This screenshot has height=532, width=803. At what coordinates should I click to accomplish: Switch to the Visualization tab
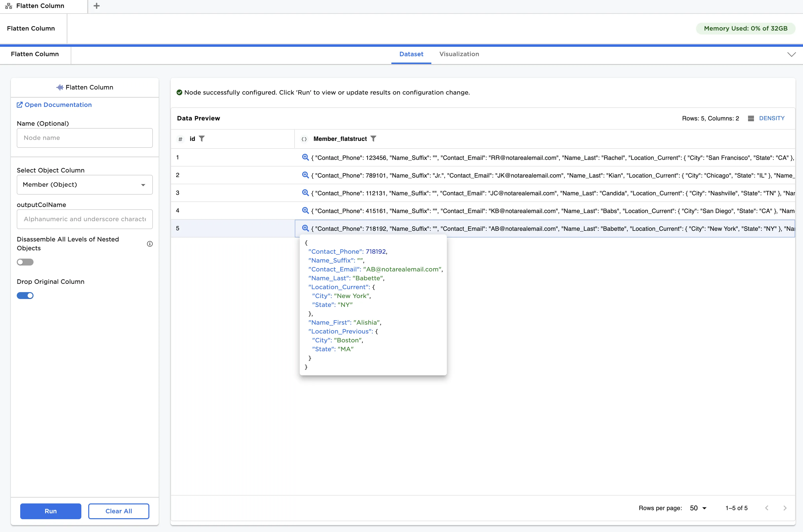[x=459, y=54]
